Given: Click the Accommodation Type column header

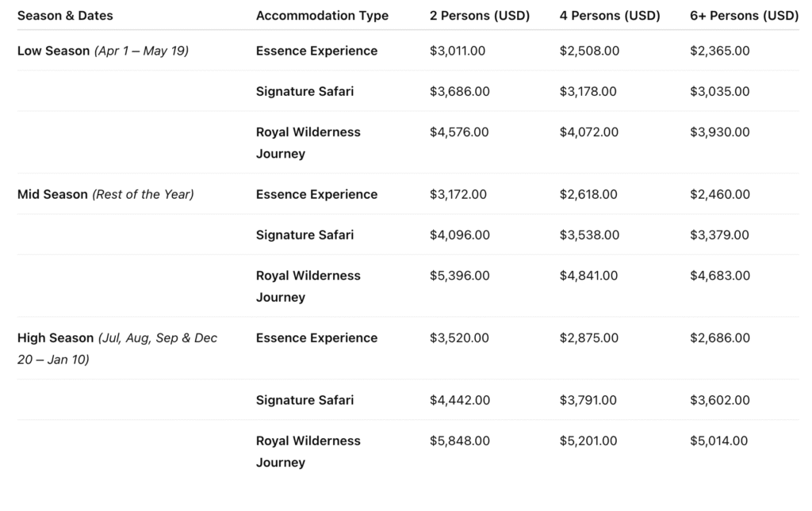Looking at the screenshot, I should [322, 16].
